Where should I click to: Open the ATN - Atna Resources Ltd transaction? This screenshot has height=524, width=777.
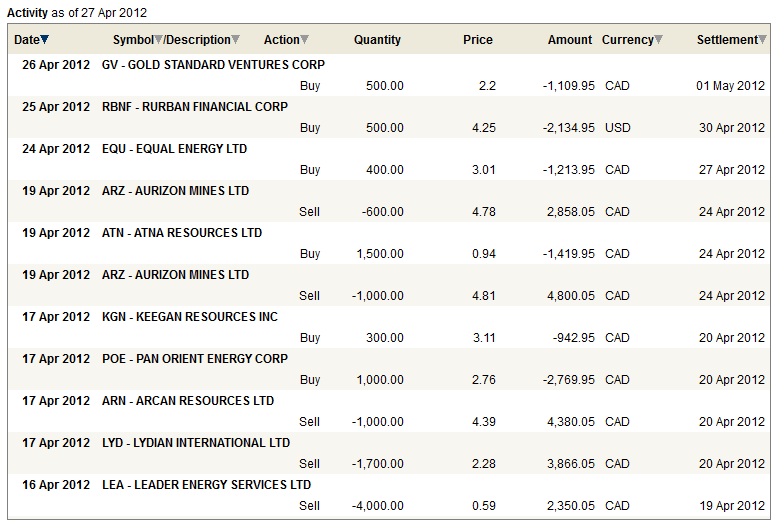click(x=181, y=233)
